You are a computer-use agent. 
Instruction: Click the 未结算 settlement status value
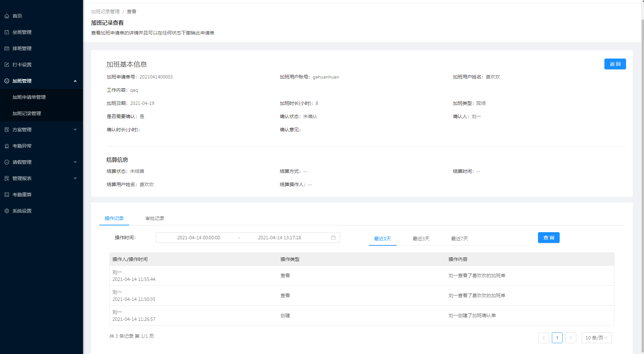tap(137, 171)
